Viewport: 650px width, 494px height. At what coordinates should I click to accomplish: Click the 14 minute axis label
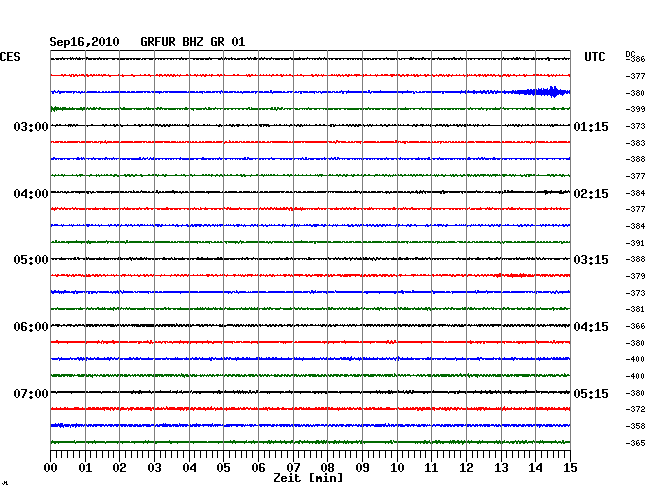point(535,468)
